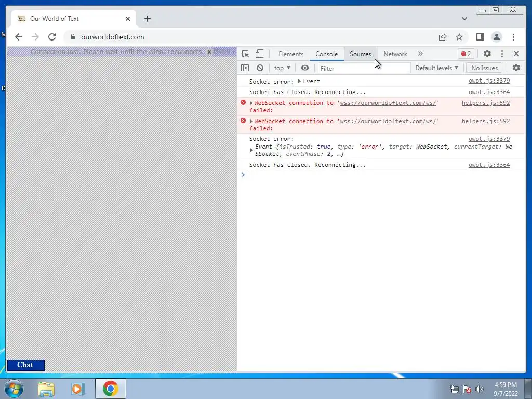Click the address bar URL
The height and width of the screenshot is (399, 532).
click(x=113, y=37)
